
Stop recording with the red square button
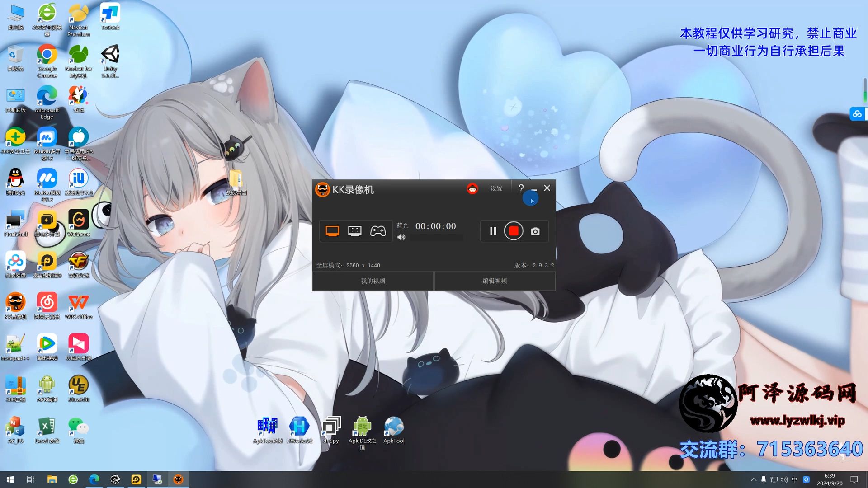point(514,231)
